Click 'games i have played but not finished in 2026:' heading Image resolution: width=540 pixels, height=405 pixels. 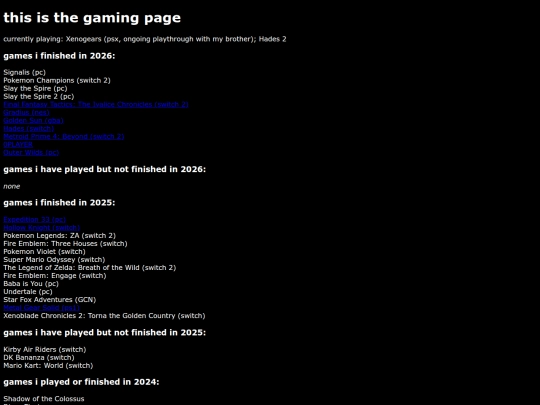(x=104, y=169)
